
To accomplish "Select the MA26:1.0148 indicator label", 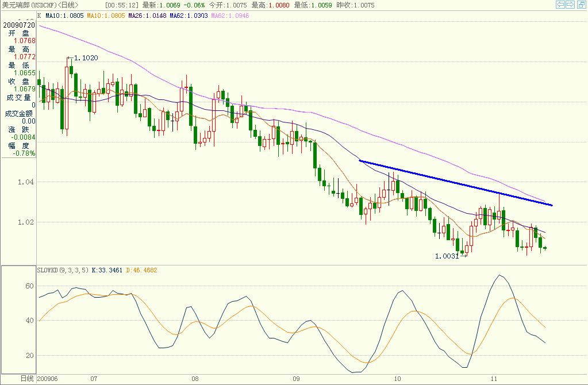I will point(147,16).
